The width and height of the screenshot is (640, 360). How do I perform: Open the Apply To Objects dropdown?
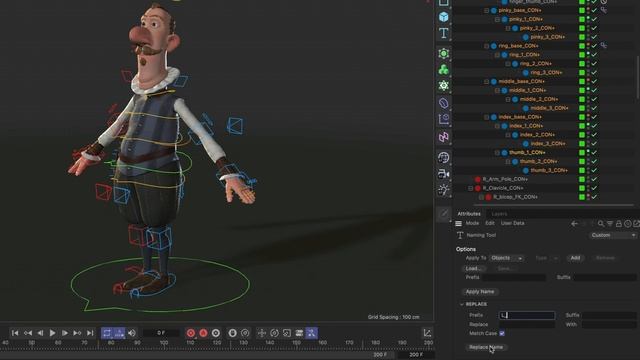click(507, 258)
